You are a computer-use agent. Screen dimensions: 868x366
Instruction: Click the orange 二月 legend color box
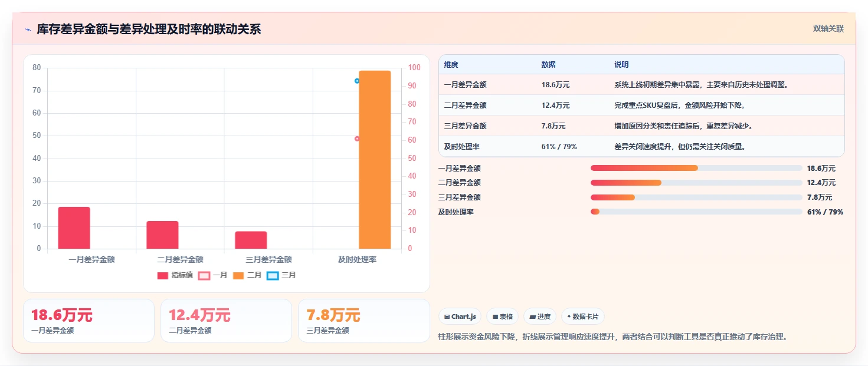pos(238,276)
